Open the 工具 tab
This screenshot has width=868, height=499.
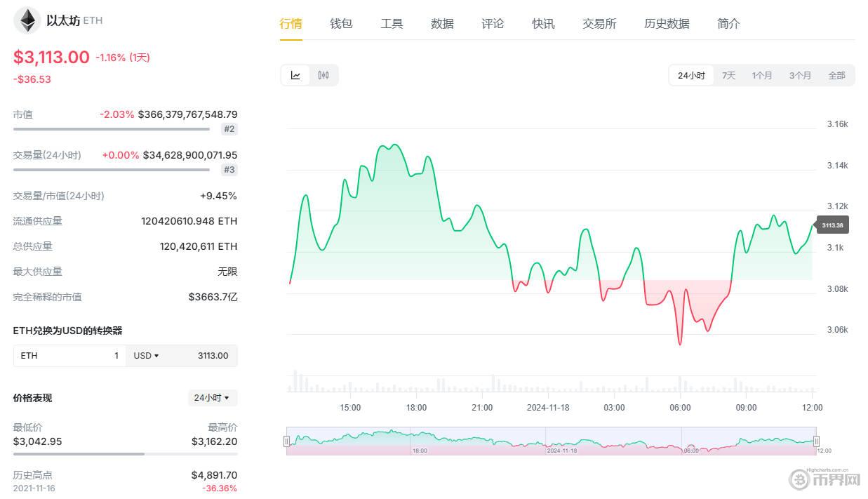tap(392, 23)
